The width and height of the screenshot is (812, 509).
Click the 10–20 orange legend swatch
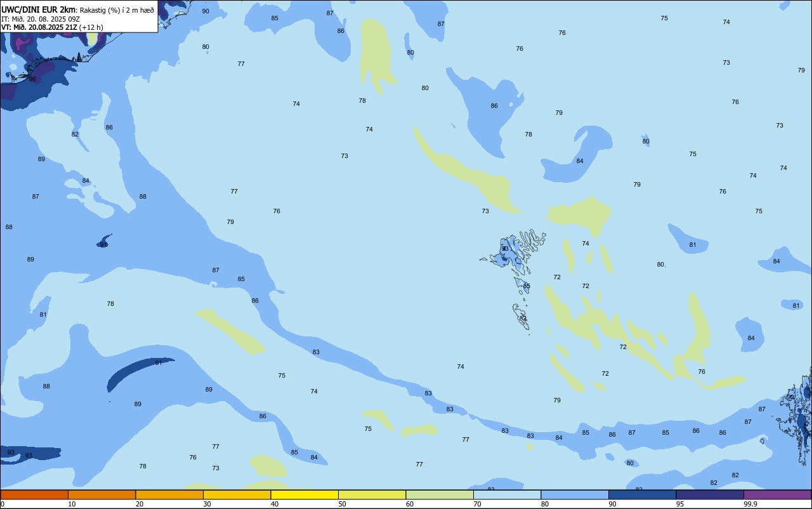click(101, 494)
